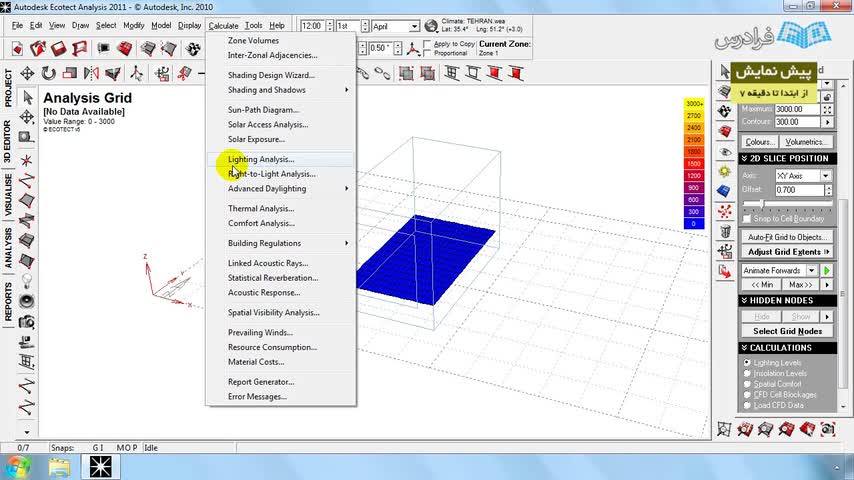Select the pointer tool in left toolbar

point(28,97)
